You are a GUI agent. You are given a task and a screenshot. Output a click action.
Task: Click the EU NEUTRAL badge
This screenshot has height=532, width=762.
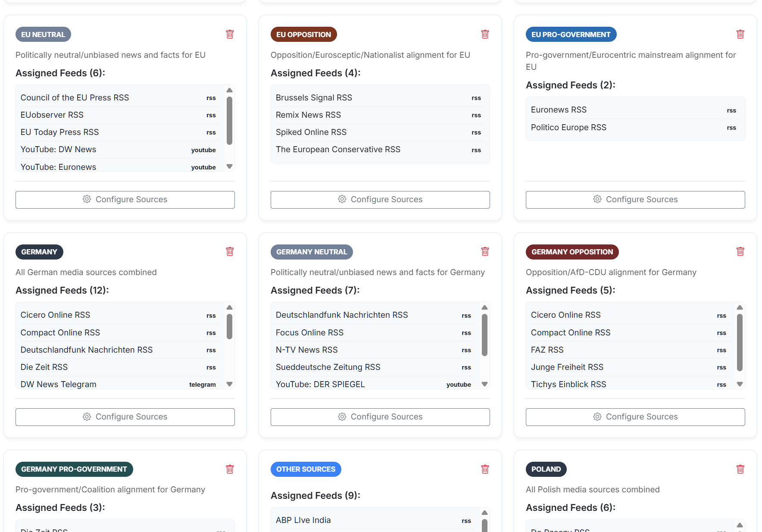pos(43,34)
